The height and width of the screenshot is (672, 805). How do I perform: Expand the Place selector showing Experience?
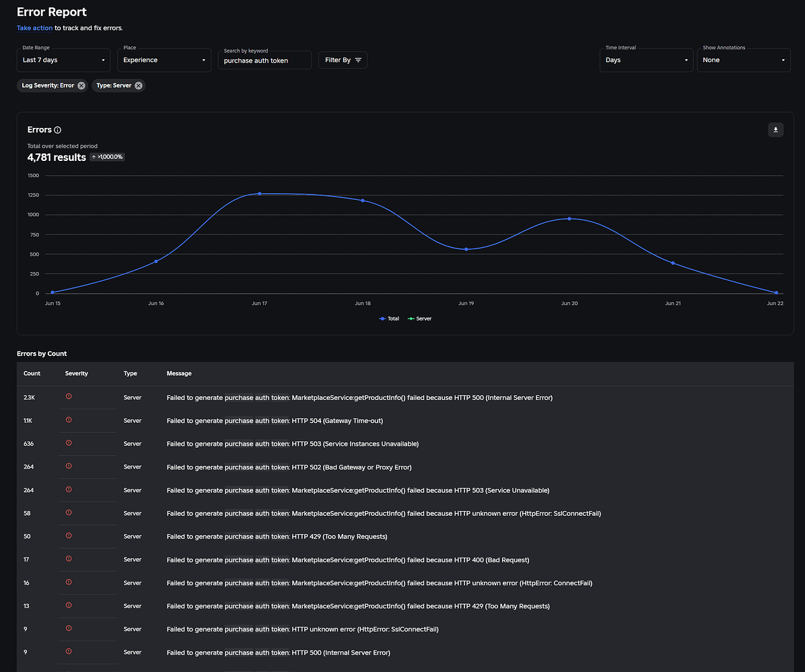pyautogui.click(x=164, y=59)
